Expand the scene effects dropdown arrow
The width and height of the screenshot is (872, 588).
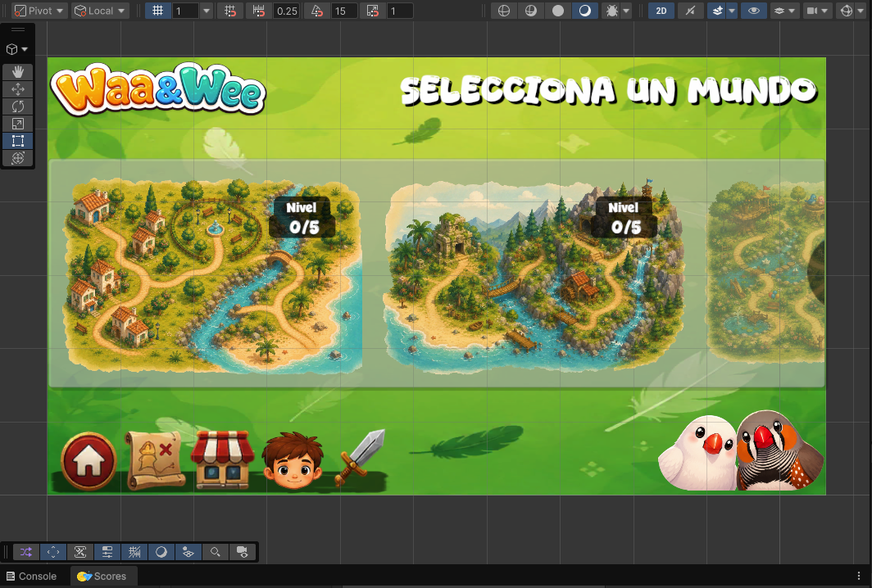(733, 11)
